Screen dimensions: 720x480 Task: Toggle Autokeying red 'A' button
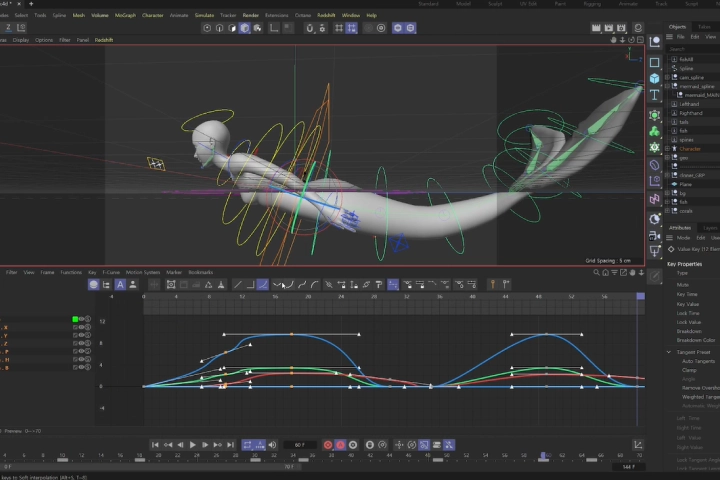pyautogui.click(x=340, y=445)
